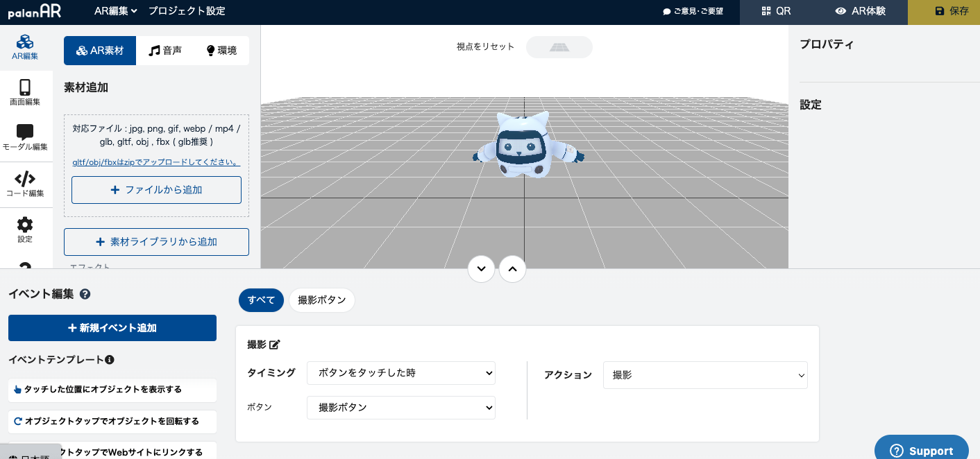
Task: Switch to AR素材 tab
Action: [100, 51]
